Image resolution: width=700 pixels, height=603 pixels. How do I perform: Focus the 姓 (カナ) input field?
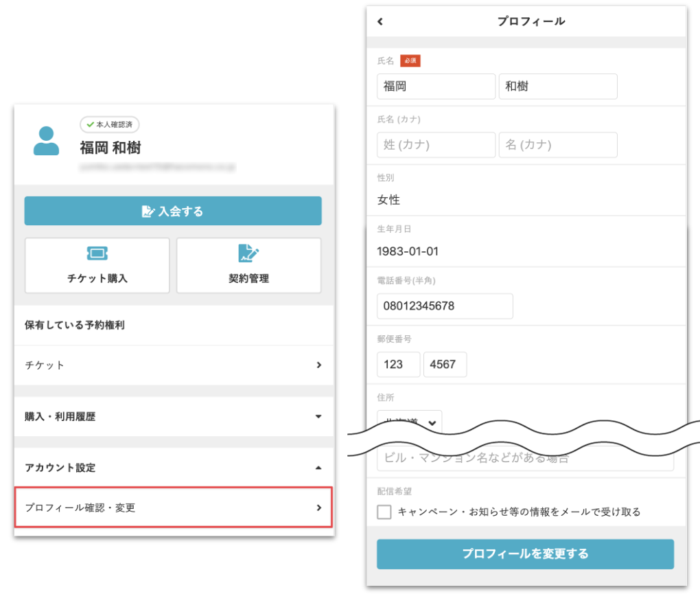coord(436,145)
